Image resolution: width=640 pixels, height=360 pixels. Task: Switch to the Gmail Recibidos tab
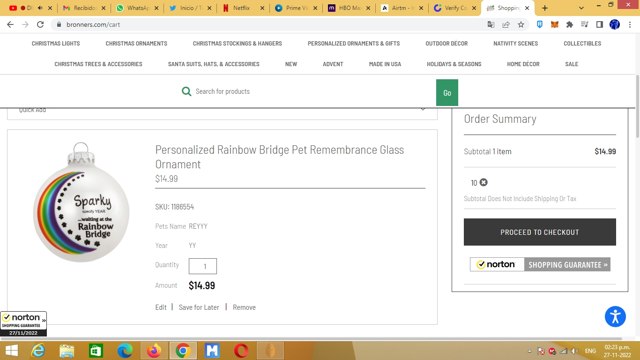coord(84,8)
